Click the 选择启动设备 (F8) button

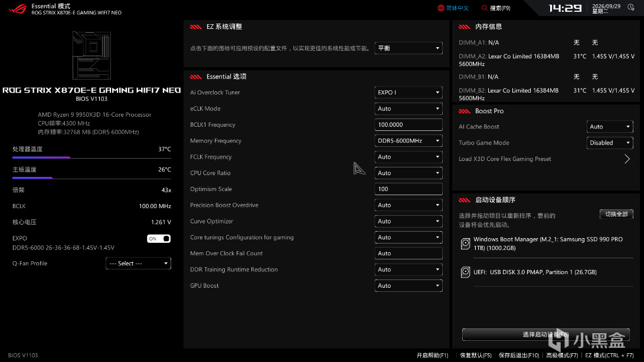tap(545, 334)
